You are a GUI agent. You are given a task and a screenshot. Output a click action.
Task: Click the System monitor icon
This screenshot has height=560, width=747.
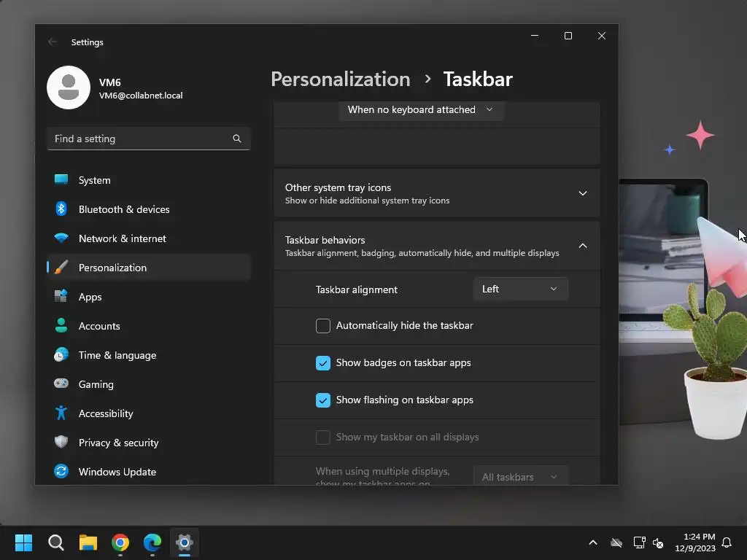(x=61, y=179)
